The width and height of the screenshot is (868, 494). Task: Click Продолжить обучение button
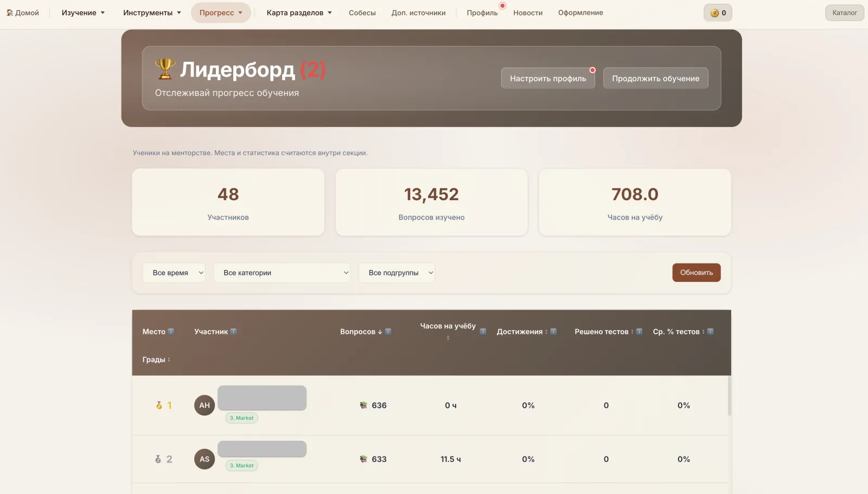(x=656, y=78)
